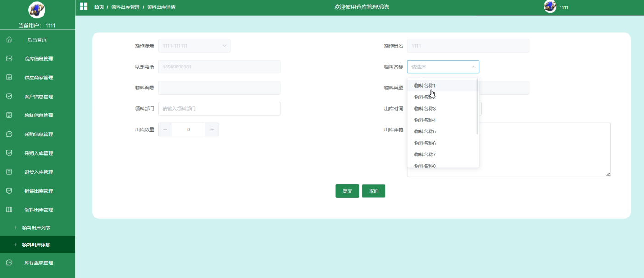This screenshot has width=644, height=278.
Task: Click the chat bubble icon beside 库存盘点管理
Action: (x=9, y=262)
